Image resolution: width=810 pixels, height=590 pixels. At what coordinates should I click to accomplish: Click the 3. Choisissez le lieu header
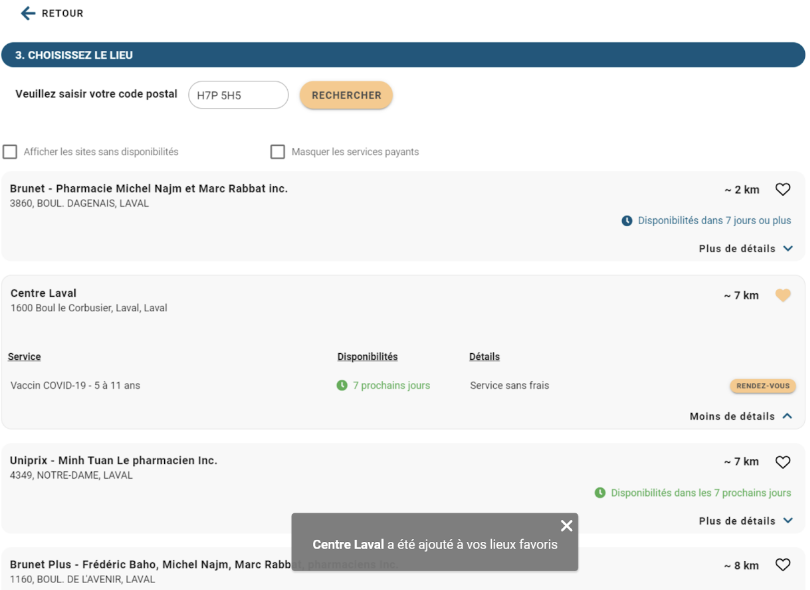tap(403, 55)
